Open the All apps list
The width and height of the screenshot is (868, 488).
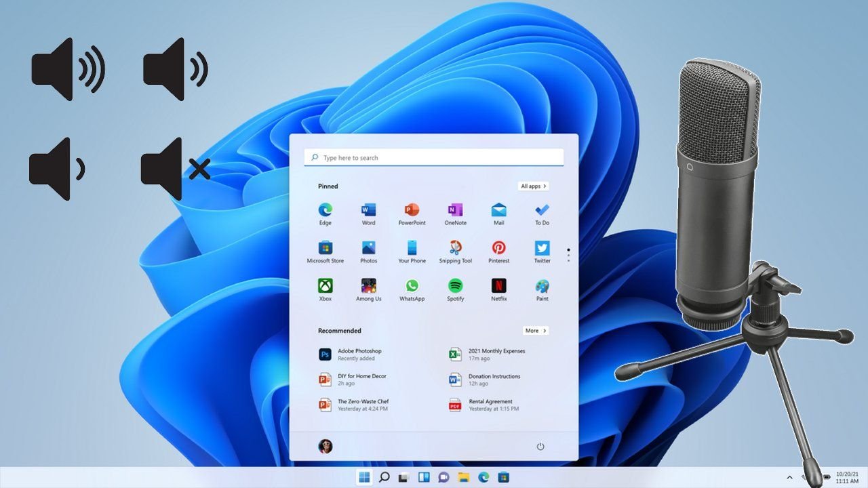coord(534,186)
